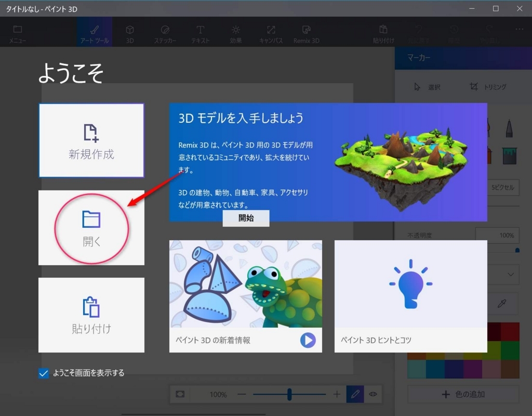Maximize the ペイント 3D window
The width and height of the screenshot is (532, 416).
(x=496, y=8)
